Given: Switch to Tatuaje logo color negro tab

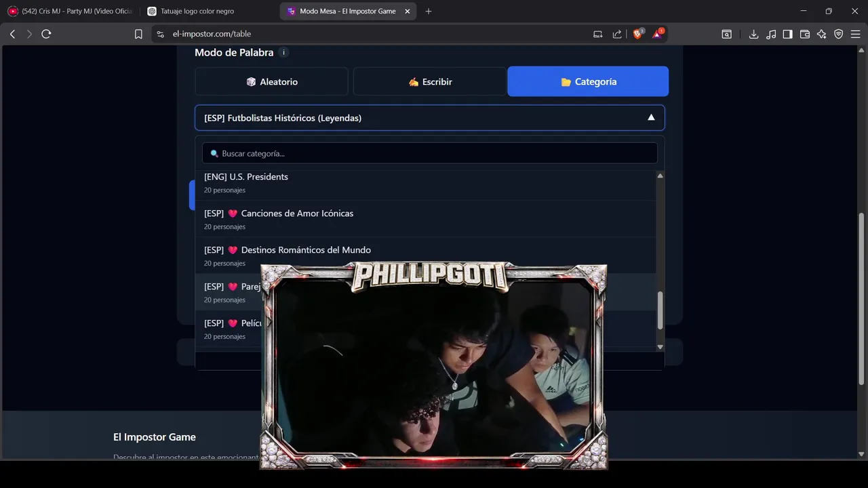Looking at the screenshot, I should [209, 11].
